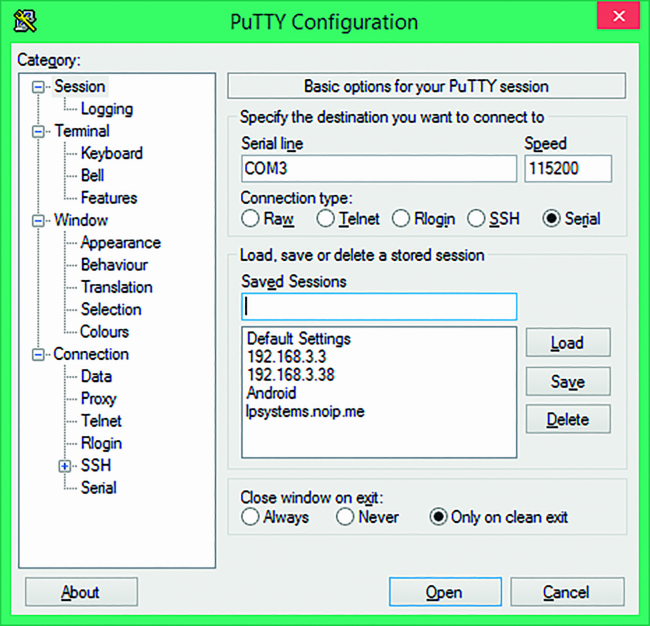The width and height of the screenshot is (650, 626).
Task: Click the Load button
Action: pyautogui.click(x=568, y=343)
